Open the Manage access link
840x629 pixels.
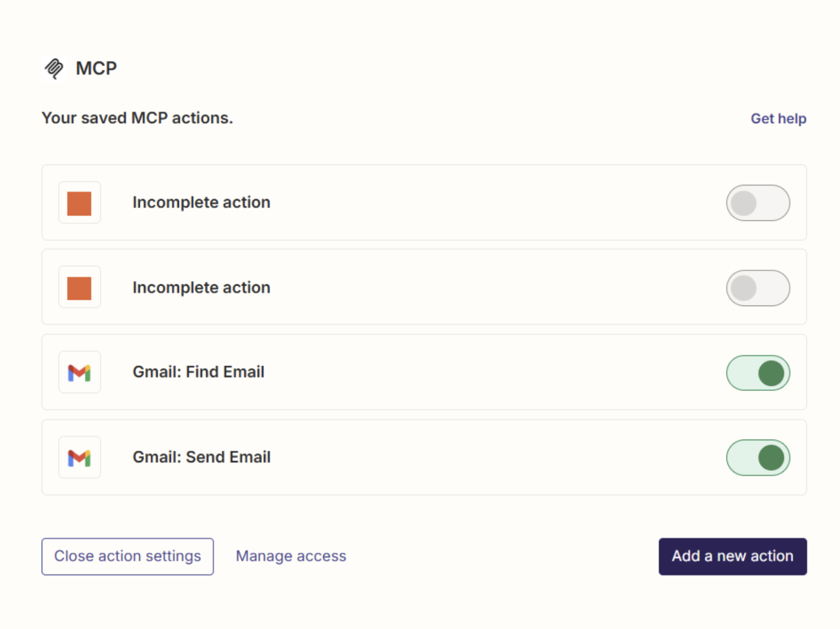coord(291,556)
